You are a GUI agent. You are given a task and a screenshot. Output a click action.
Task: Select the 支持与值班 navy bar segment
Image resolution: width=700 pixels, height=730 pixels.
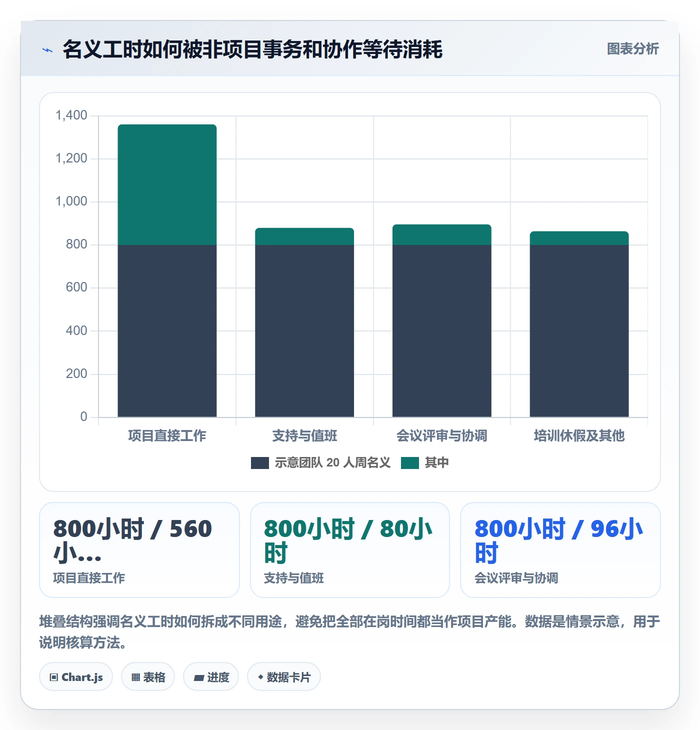[x=304, y=330]
